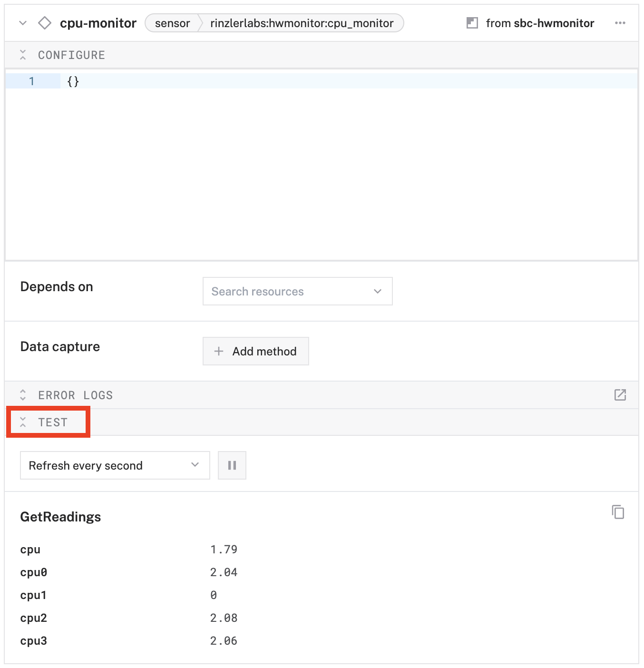The width and height of the screenshot is (644, 668).
Task: Open the three-dot more options menu
Action: pos(620,23)
